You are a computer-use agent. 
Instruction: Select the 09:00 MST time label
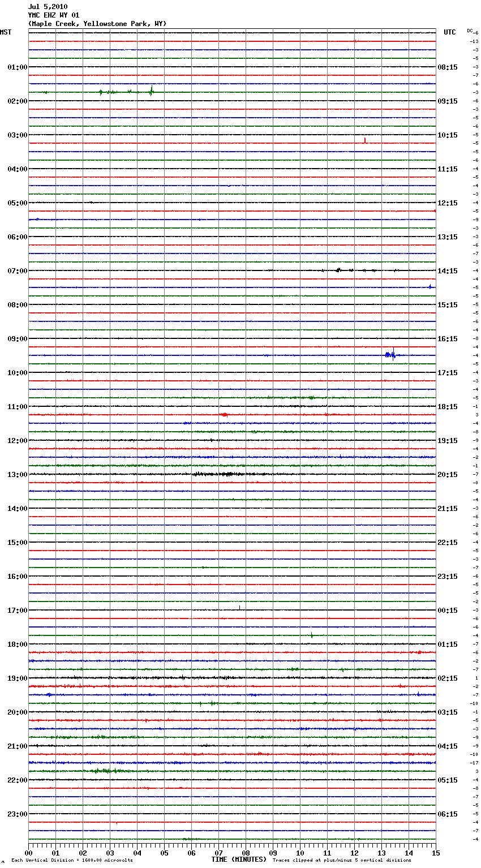(18, 339)
